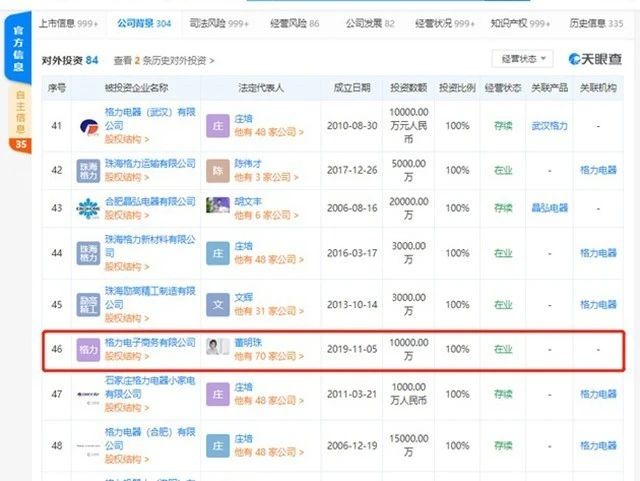
Task: Open the 历史信息 tab
Action: tap(596, 23)
